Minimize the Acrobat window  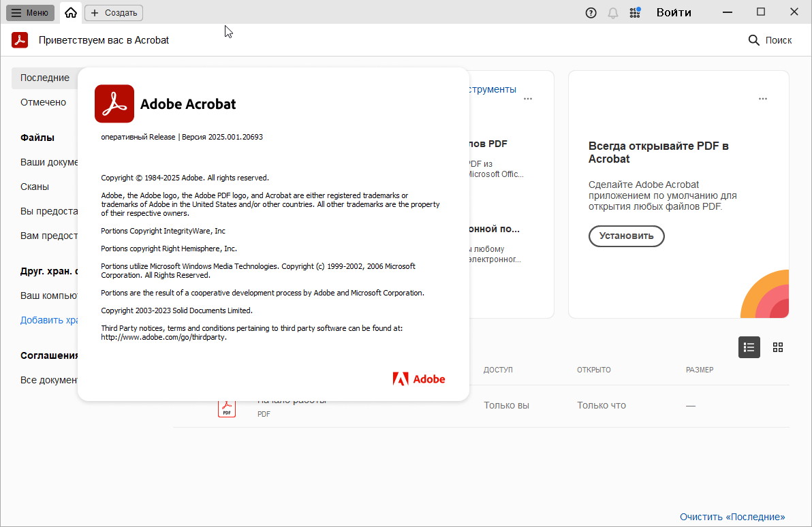pyautogui.click(x=728, y=12)
